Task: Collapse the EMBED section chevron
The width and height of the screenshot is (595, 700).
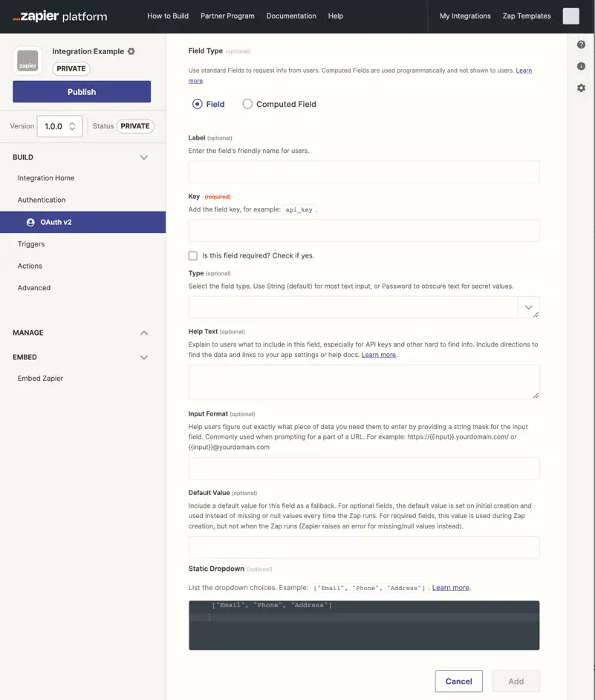Action: click(x=144, y=357)
